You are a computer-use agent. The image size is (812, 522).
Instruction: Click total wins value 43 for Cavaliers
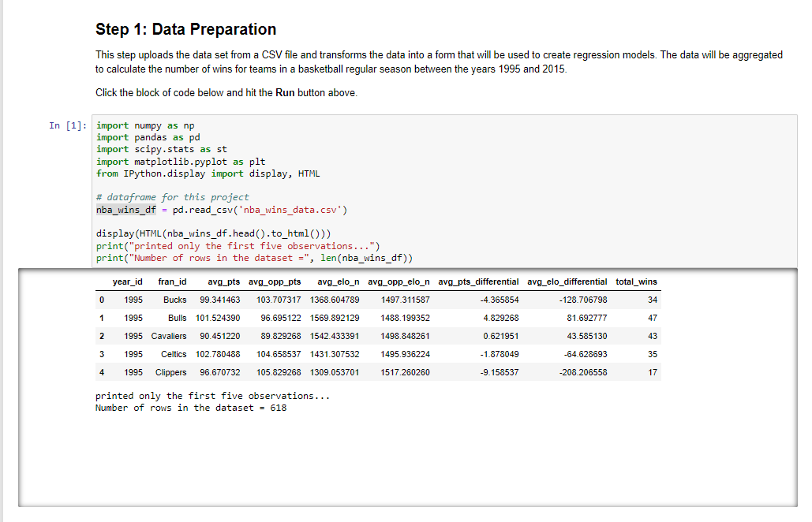click(653, 336)
